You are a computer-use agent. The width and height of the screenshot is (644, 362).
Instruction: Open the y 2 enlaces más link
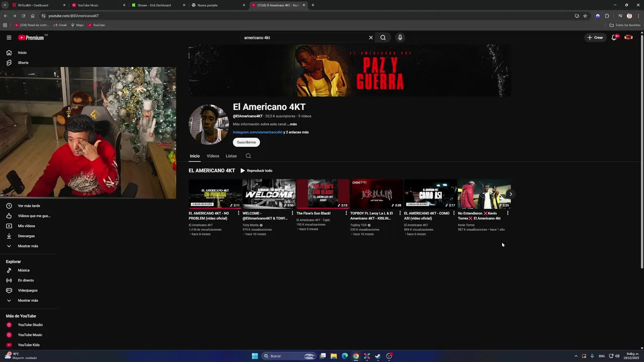click(296, 132)
